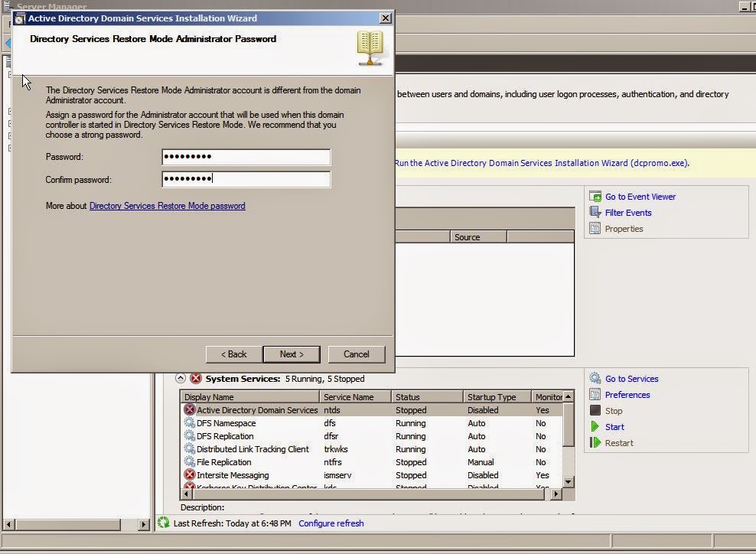Screen dimensions: 756x554
Task: Click into the Confirm password field
Action: (246, 179)
